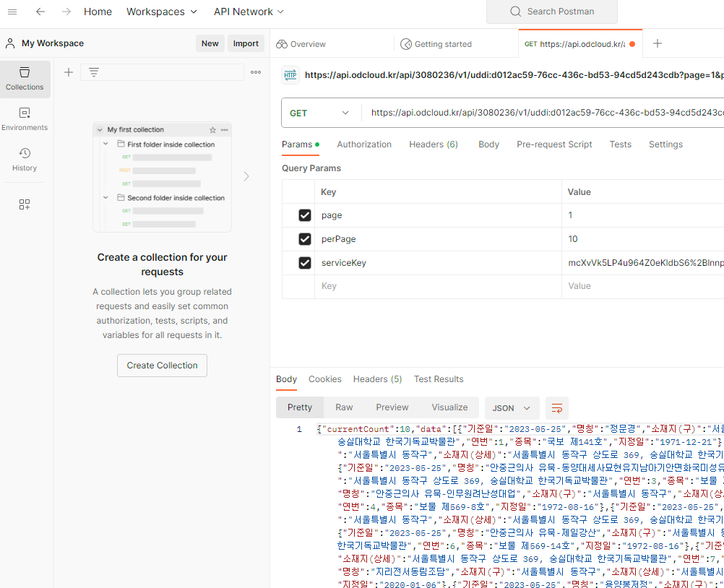This screenshot has width=724, height=588.
Task: Open the Workspaces dropdown
Action: click(x=162, y=12)
